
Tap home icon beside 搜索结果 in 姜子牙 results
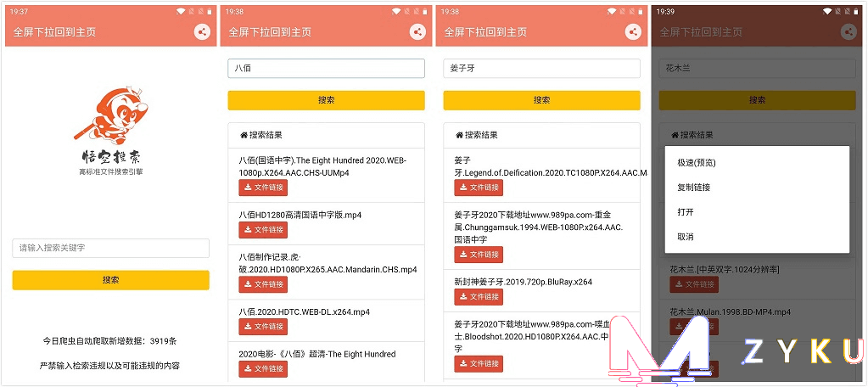pyautogui.click(x=458, y=135)
